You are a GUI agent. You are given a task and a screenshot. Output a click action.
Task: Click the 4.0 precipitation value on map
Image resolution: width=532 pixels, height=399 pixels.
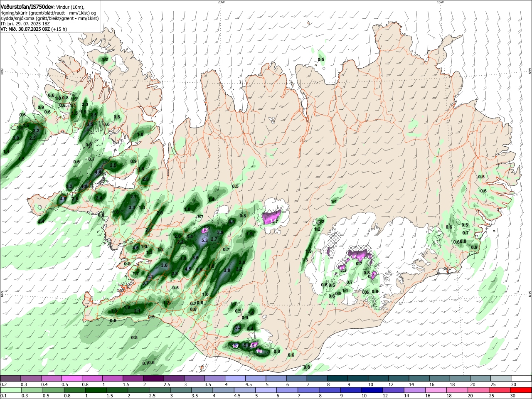[x=84, y=187]
